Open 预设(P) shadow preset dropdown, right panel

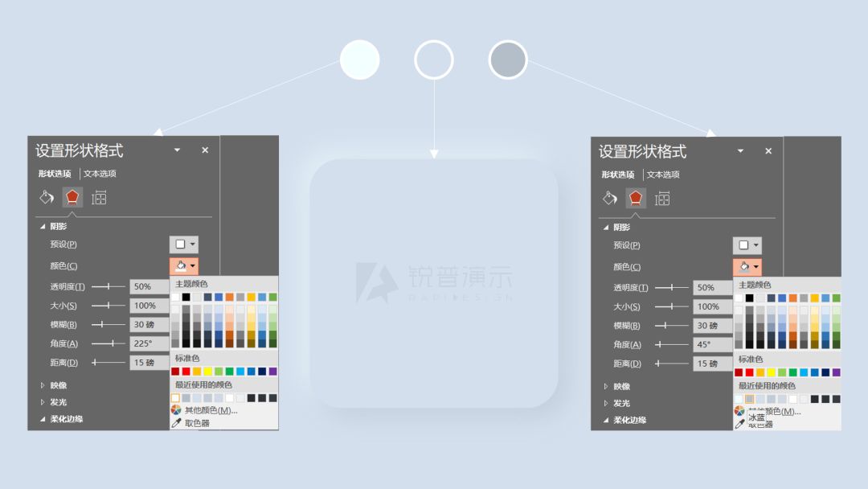(x=747, y=245)
